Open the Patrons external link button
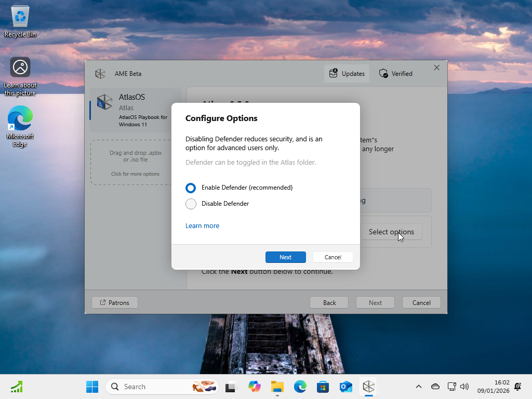The width and height of the screenshot is (532, 399). tap(115, 303)
